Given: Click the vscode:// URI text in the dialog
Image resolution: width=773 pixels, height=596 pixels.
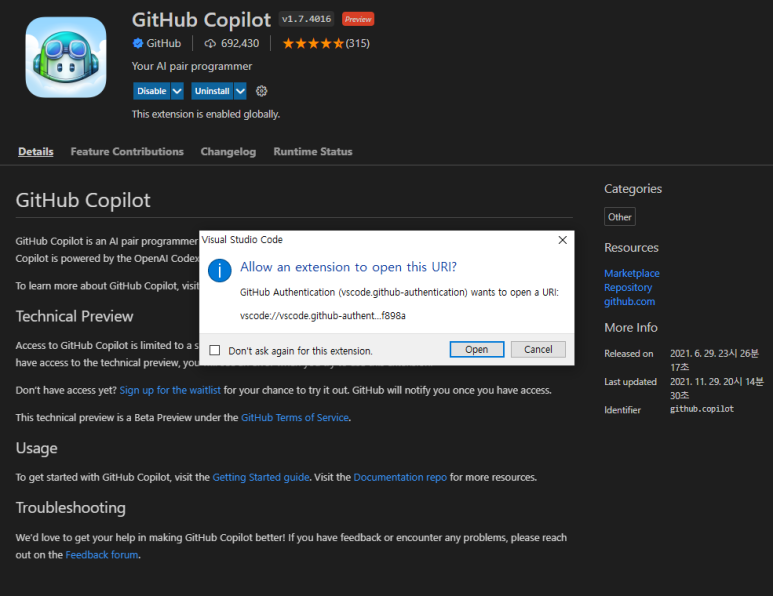Looking at the screenshot, I should pos(323,316).
